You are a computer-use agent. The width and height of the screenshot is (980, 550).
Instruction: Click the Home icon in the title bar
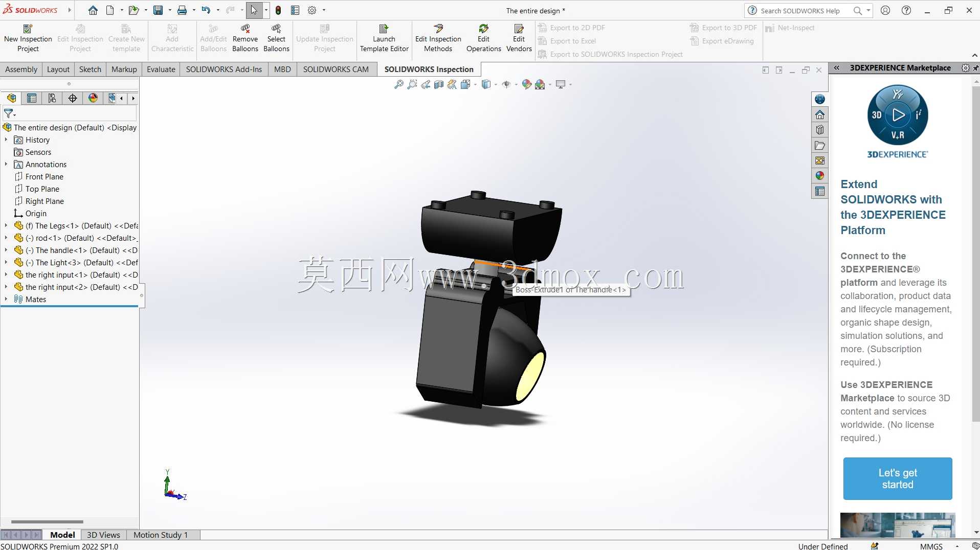click(93, 10)
